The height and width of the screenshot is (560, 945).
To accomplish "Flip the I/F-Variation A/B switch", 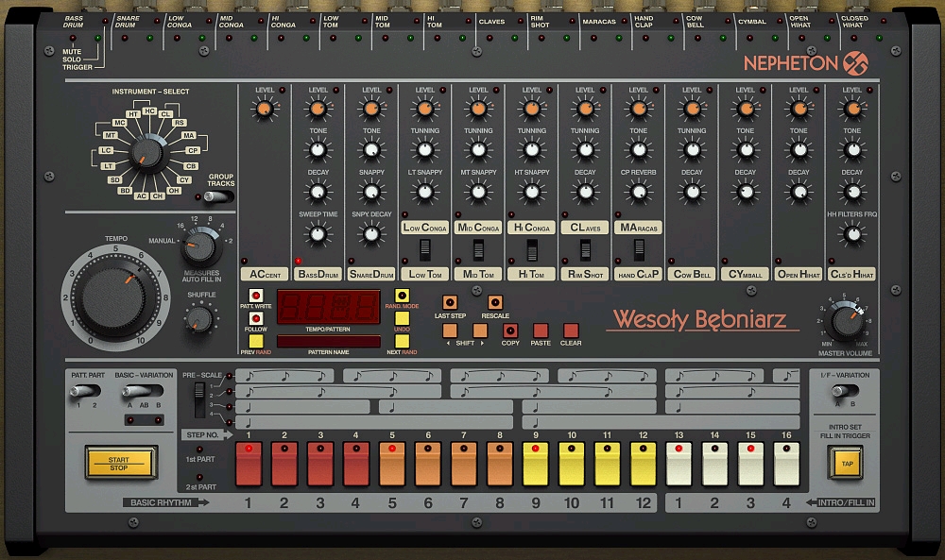I will 845,391.
